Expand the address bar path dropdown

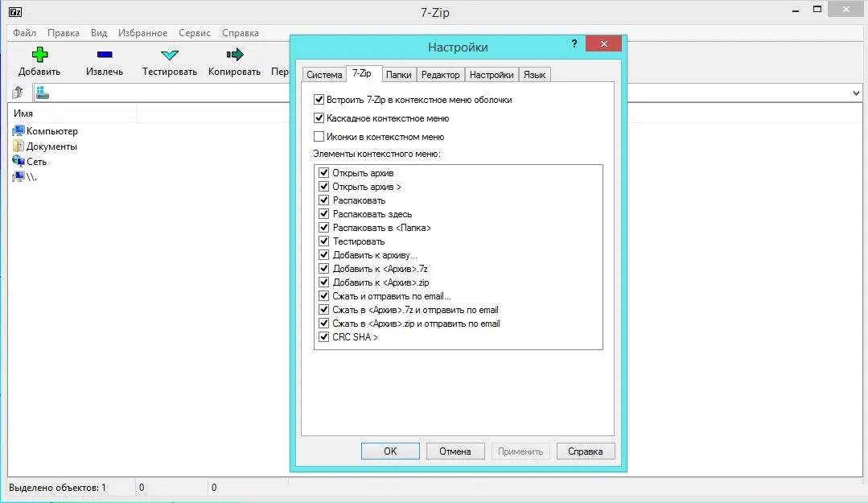coord(856,93)
